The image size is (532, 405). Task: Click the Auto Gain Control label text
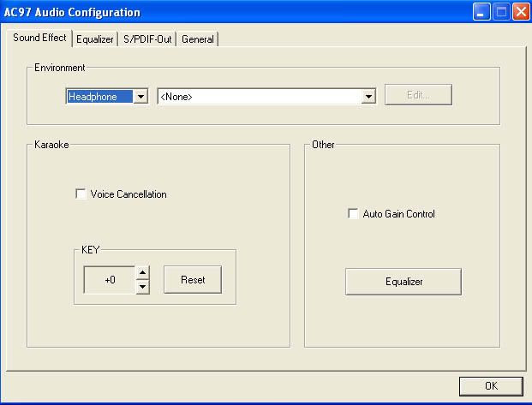(x=398, y=214)
